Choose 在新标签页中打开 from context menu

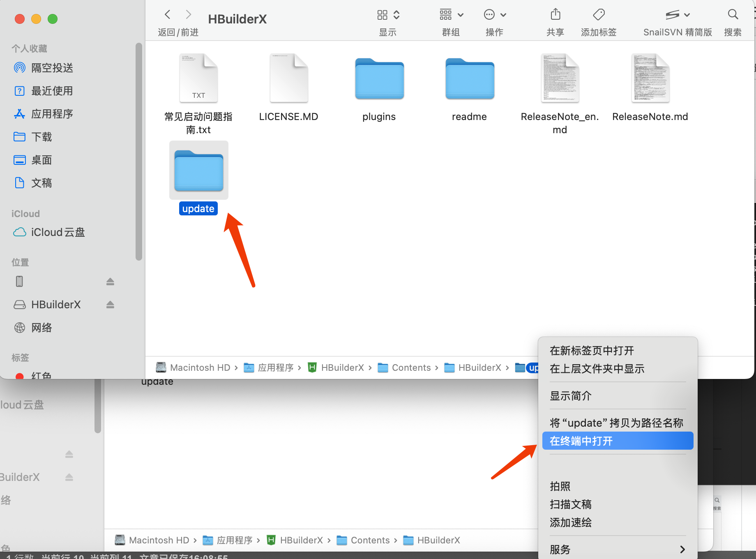(x=592, y=351)
